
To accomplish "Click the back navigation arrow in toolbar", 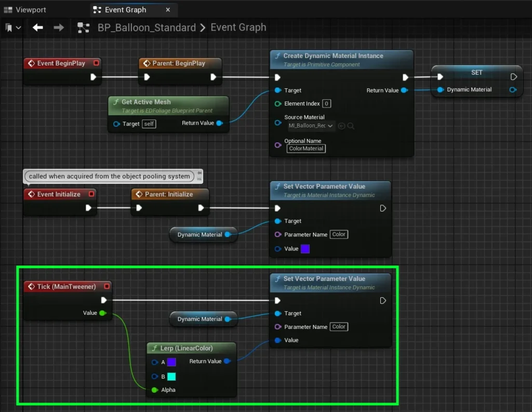I will click(38, 28).
